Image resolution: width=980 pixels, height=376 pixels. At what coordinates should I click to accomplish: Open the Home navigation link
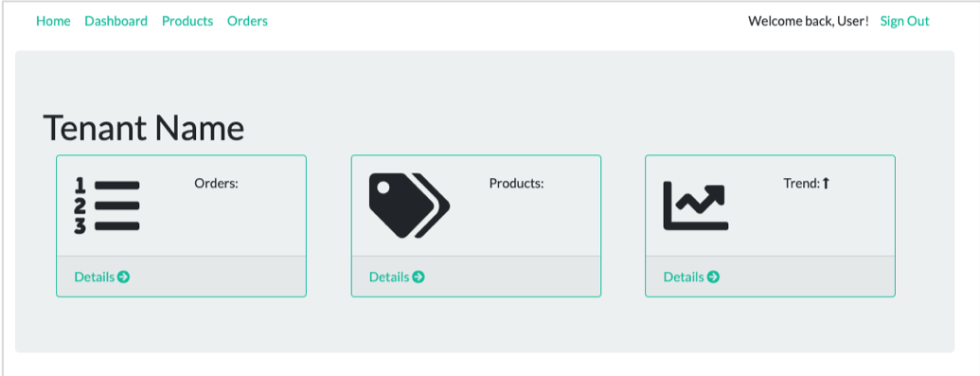(53, 21)
